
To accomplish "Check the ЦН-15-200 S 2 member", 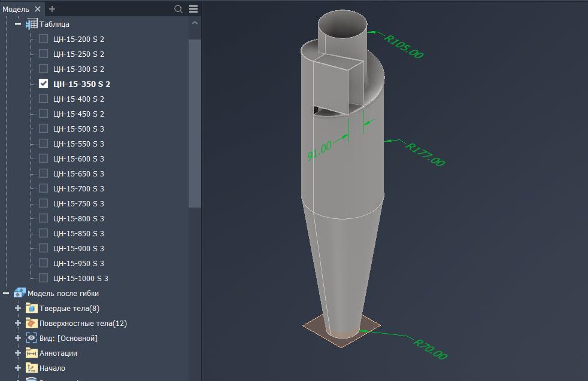I will pos(43,38).
